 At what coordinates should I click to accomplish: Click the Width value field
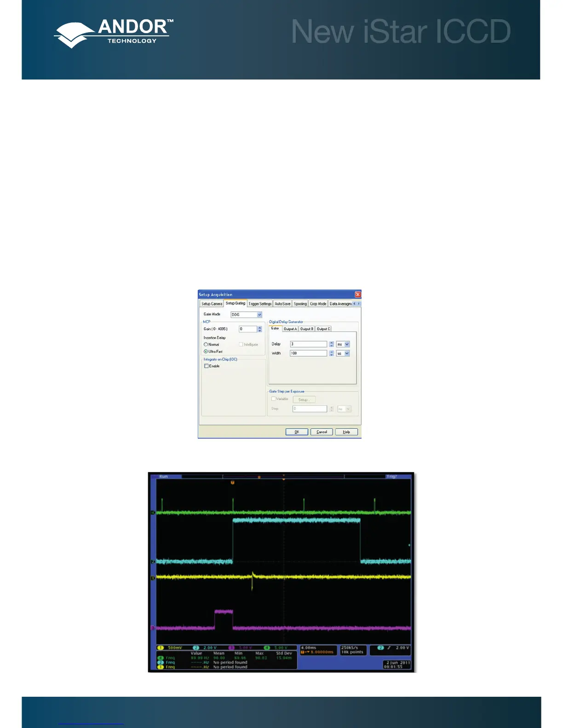(x=308, y=353)
